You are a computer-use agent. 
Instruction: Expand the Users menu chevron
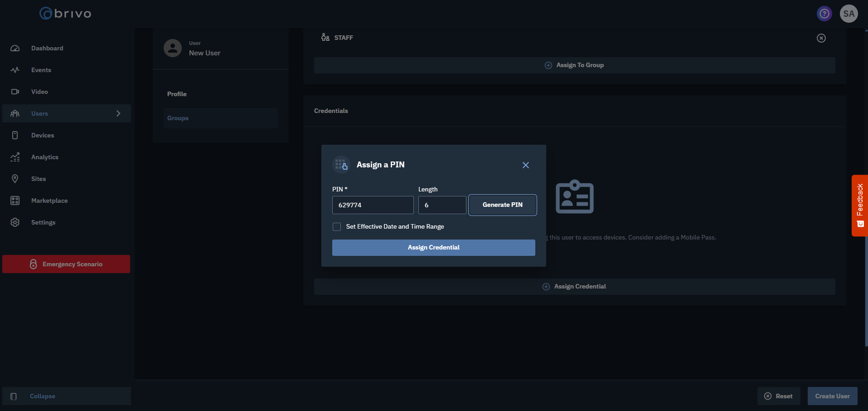[118, 113]
